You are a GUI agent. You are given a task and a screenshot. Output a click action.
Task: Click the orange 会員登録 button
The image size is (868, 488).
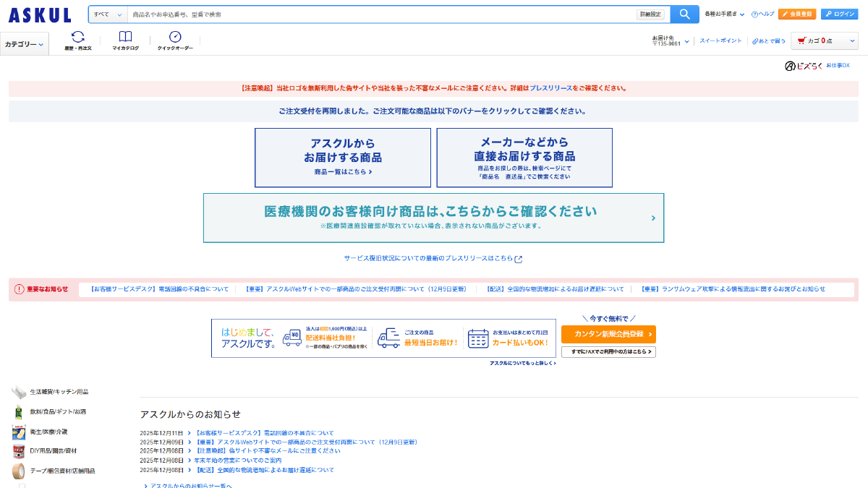[x=797, y=14]
